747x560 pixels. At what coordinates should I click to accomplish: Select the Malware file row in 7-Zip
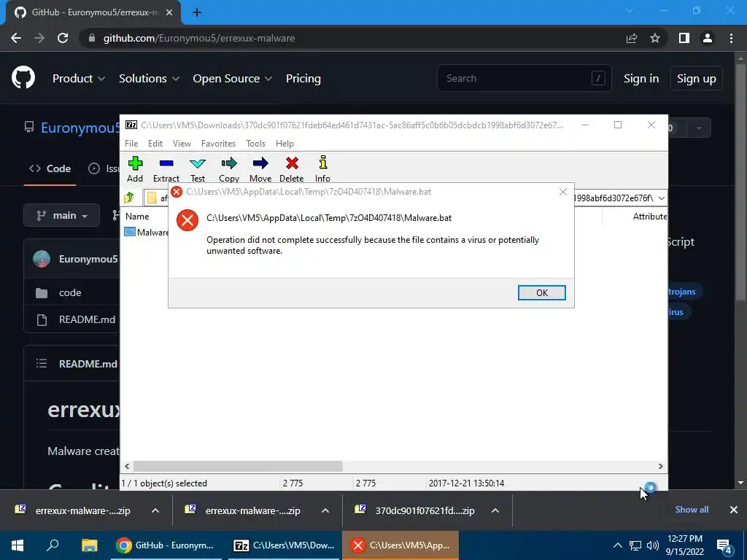(x=146, y=233)
